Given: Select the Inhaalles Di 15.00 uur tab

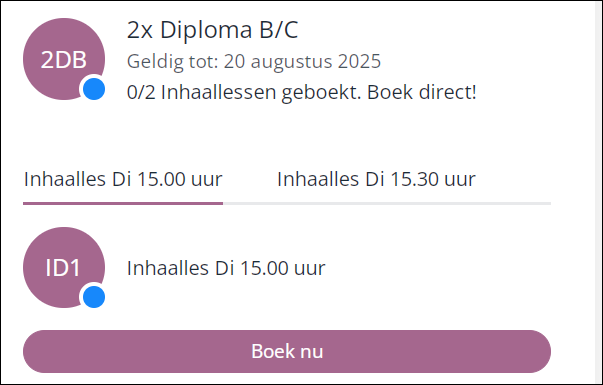Looking at the screenshot, I should click(123, 179).
